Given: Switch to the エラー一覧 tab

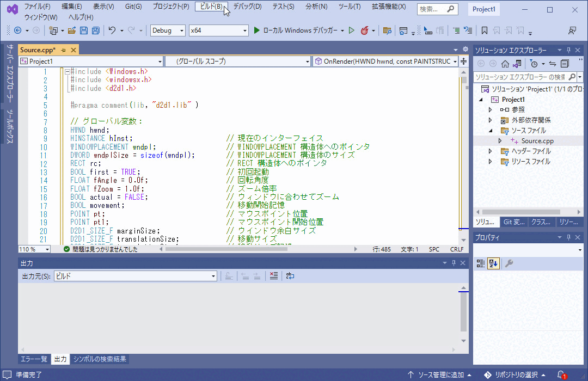Looking at the screenshot, I should click(x=34, y=359).
